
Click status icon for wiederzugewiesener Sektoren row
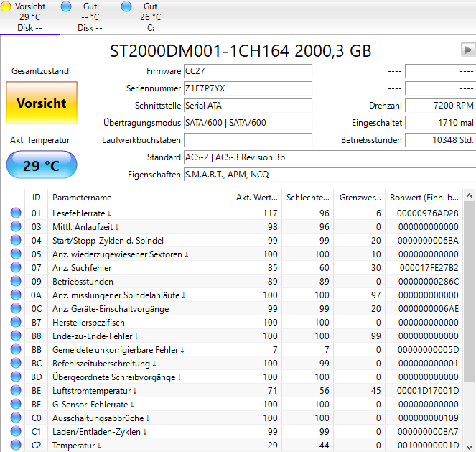(16, 254)
